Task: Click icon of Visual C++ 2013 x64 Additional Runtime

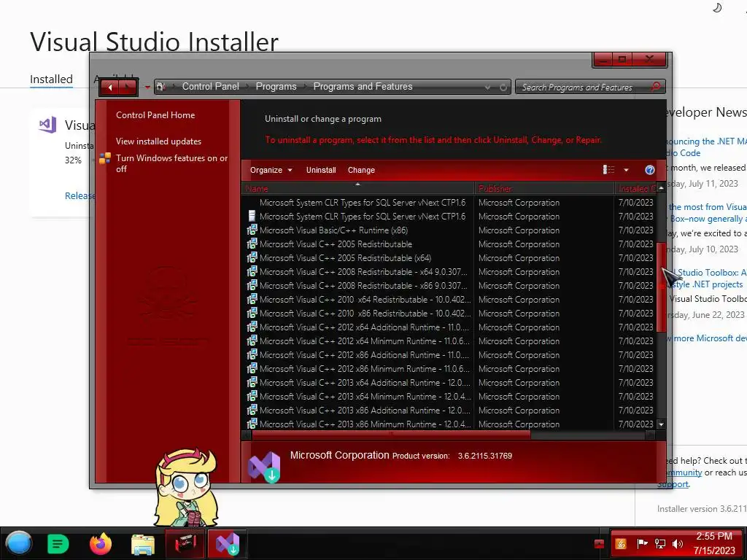Action: click(x=252, y=382)
